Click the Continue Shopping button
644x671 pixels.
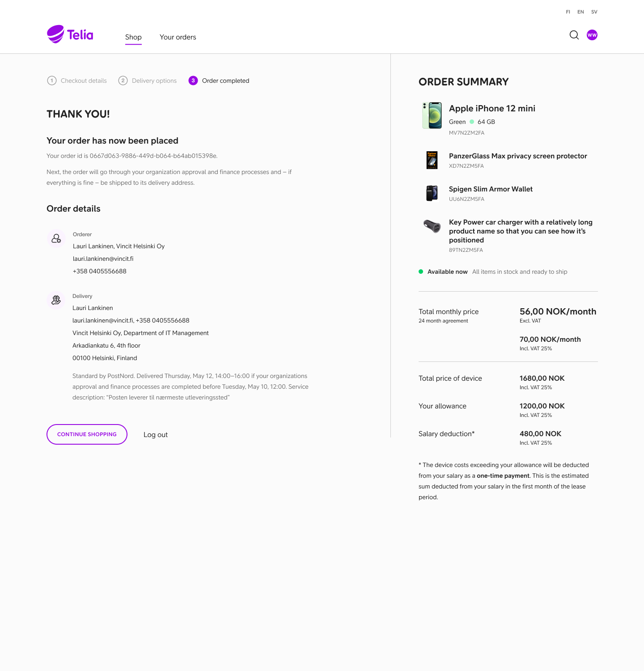pyautogui.click(x=87, y=434)
